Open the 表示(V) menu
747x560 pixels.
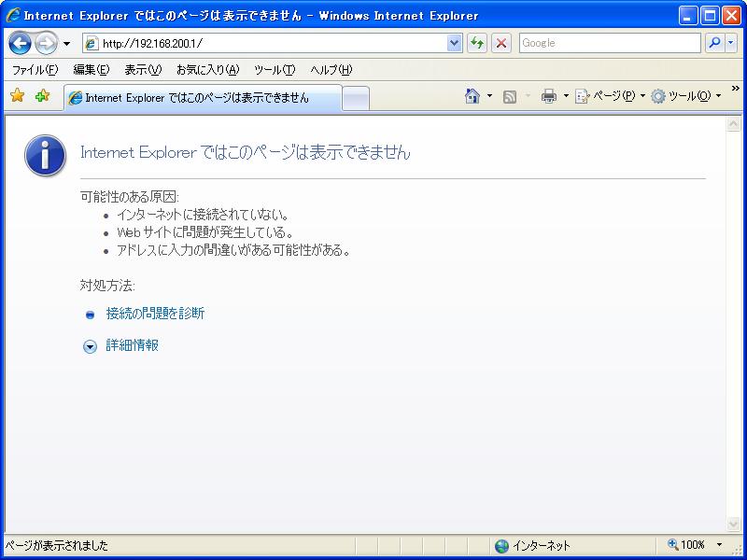143,70
